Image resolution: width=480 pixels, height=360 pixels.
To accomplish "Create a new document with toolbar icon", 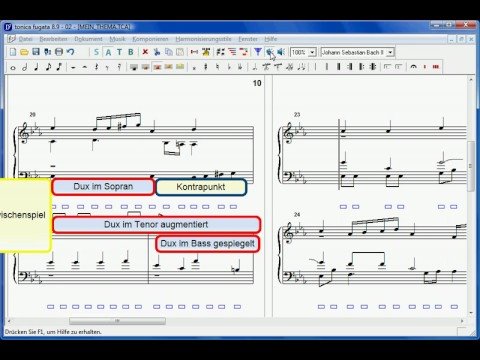I will pos(13,52).
